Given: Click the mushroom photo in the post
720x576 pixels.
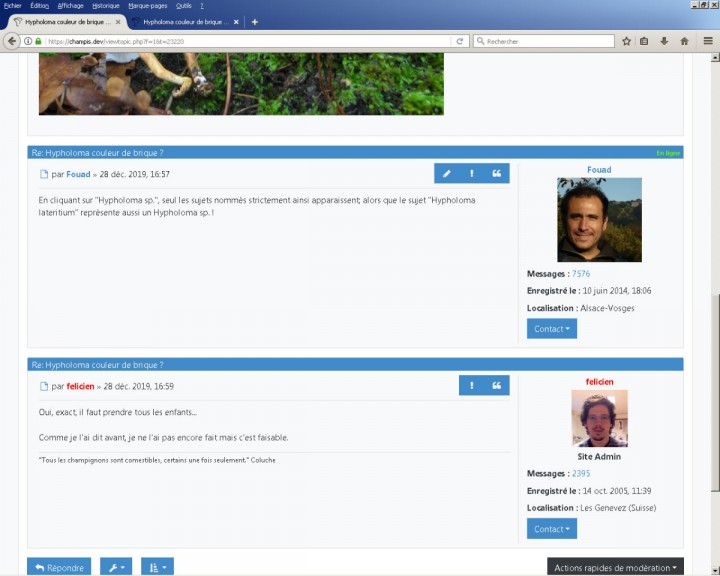Looking at the screenshot, I should coord(241,84).
